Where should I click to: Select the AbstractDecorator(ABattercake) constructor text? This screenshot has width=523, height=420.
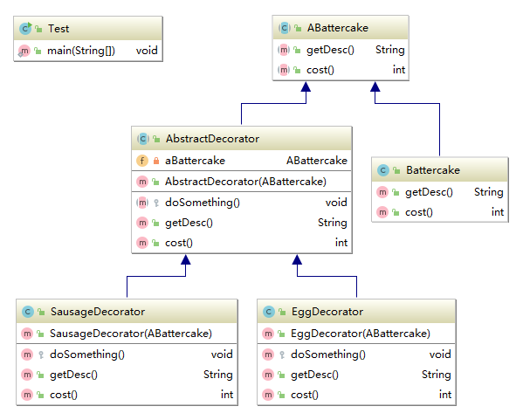246,182
